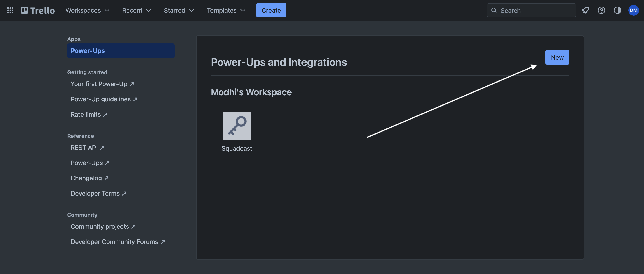Select Power-Ups in Apps sidebar

pos(121,50)
